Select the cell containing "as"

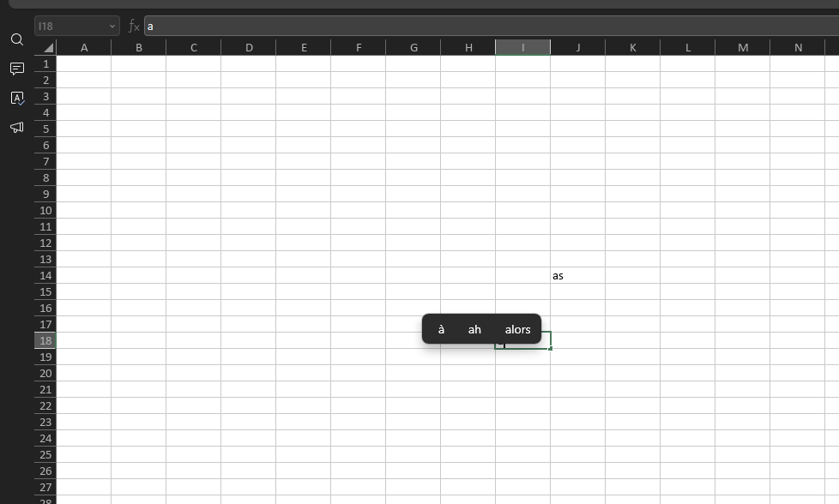(x=577, y=276)
